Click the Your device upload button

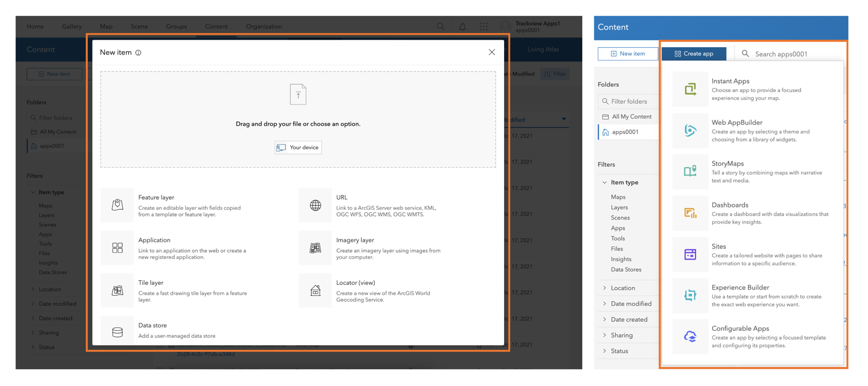[x=298, y=147]
